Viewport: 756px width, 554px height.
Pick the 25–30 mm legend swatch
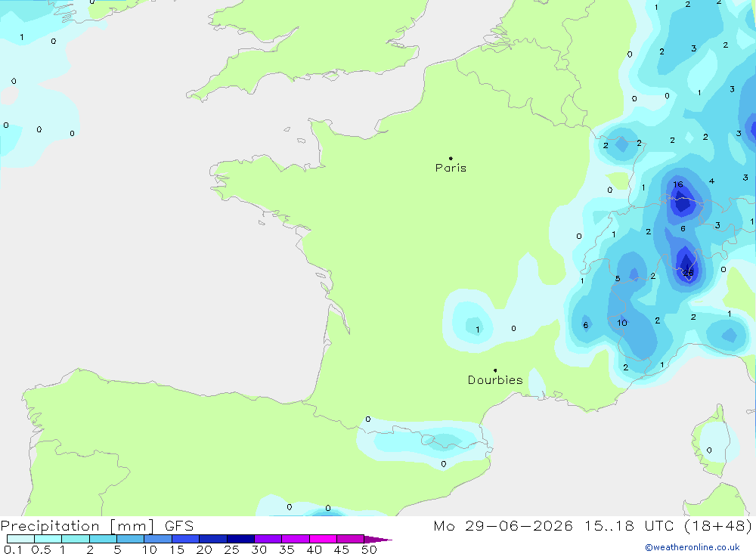pyautogui.click(x=240, y=539)
